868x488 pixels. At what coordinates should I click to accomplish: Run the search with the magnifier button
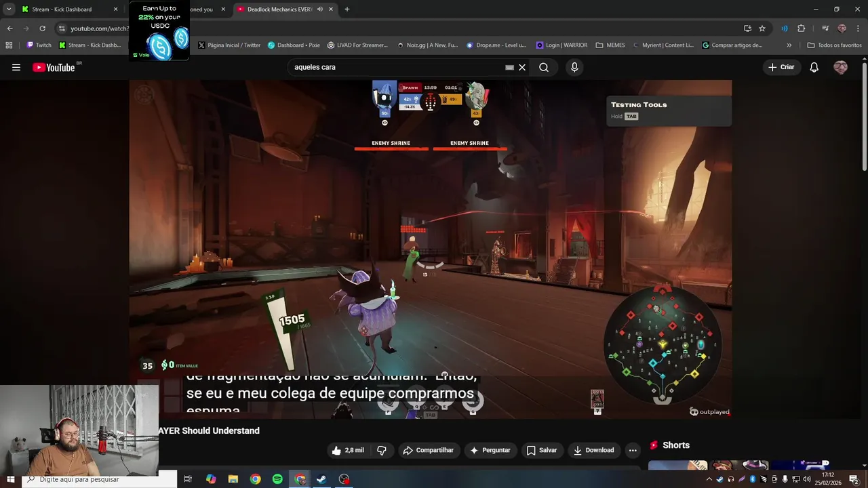tap(544, 67)
